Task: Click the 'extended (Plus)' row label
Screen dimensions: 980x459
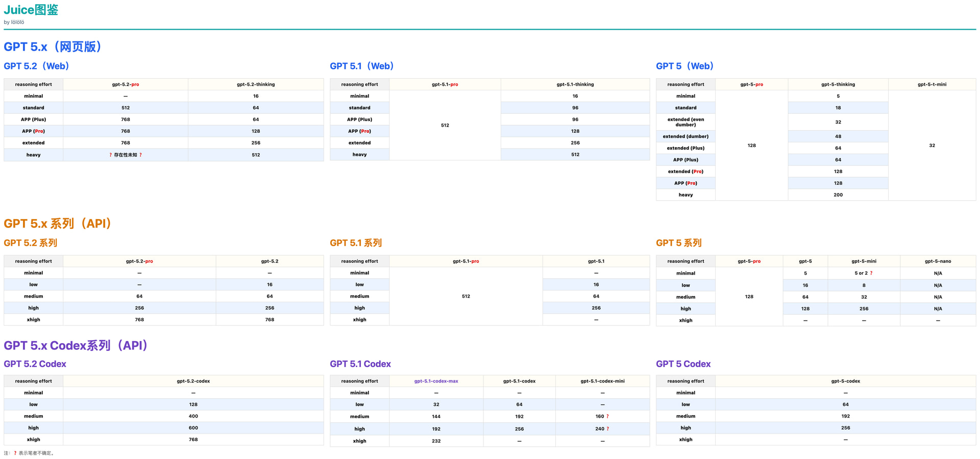Action: [685, 148]
